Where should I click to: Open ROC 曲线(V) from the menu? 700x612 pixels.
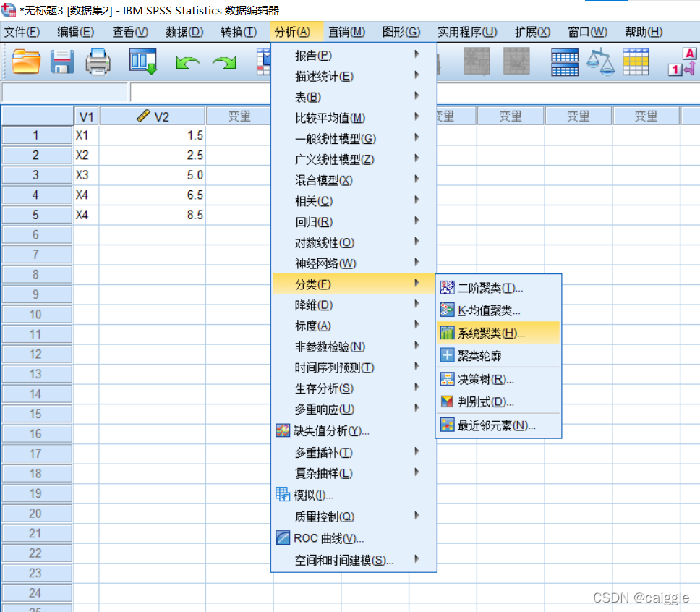[x=354, y=538]
